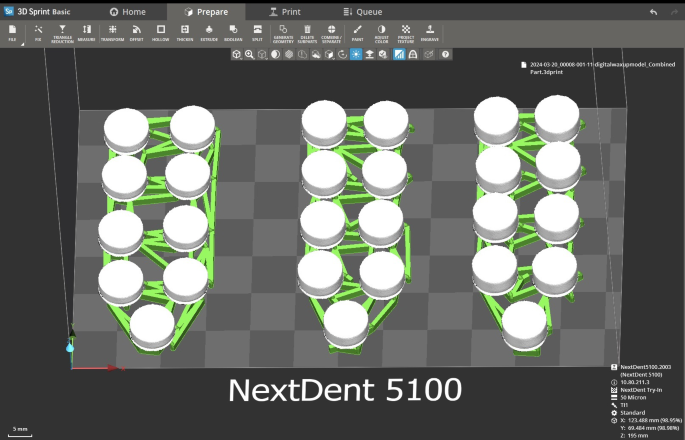
Task: Select the Extrude tool
Action: pyautogui.click(x=209, y=33)
